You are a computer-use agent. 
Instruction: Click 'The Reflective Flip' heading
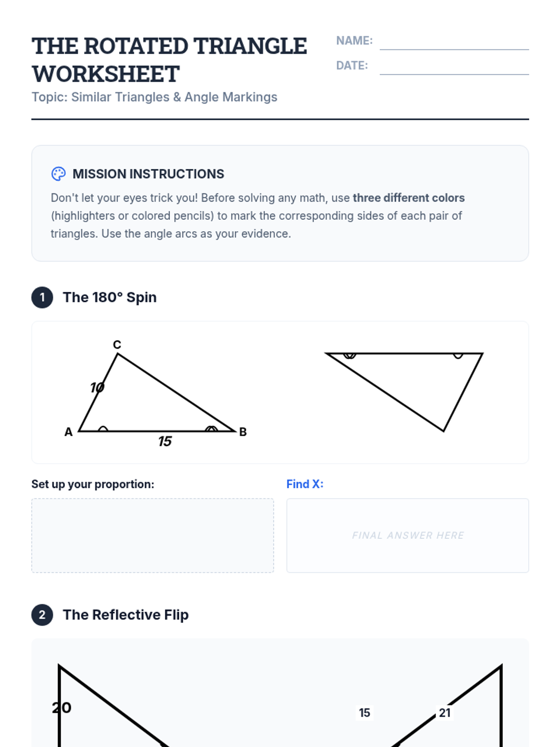click(126, 615)
